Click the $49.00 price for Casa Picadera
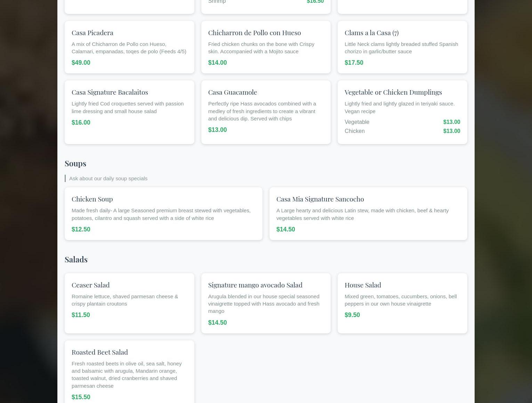The height and width of the screenshot is (403, 532). pos(81,63)
